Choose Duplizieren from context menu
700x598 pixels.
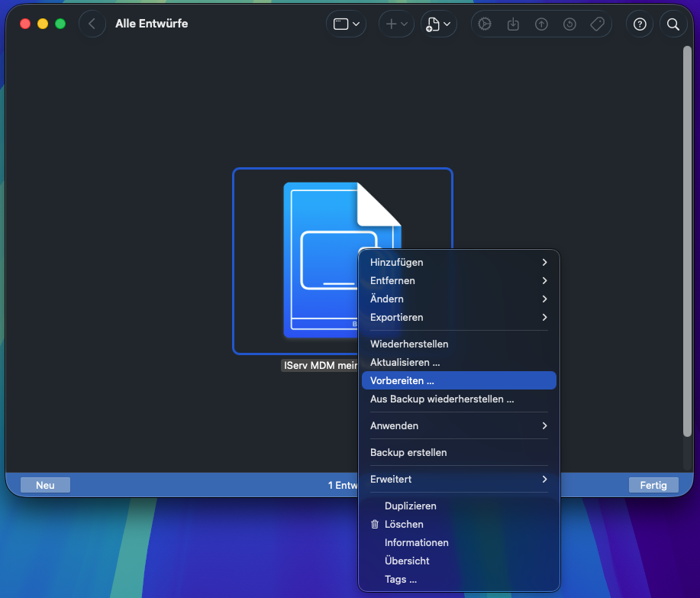point(459,506)
